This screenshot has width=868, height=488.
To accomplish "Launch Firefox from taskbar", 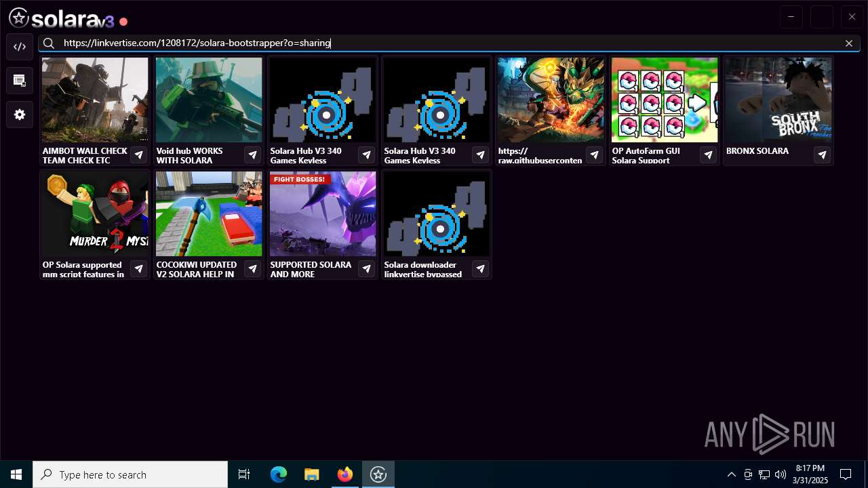I will (345, 474).
